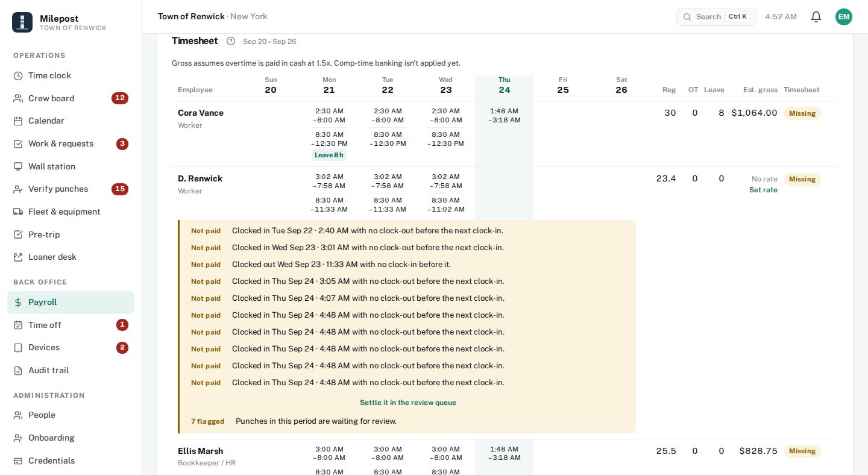The height and width of the screenshot is (475, 868).
Task: Click Cora Vance's $1,064.00 estimated gross
Action: pos(754,113)
